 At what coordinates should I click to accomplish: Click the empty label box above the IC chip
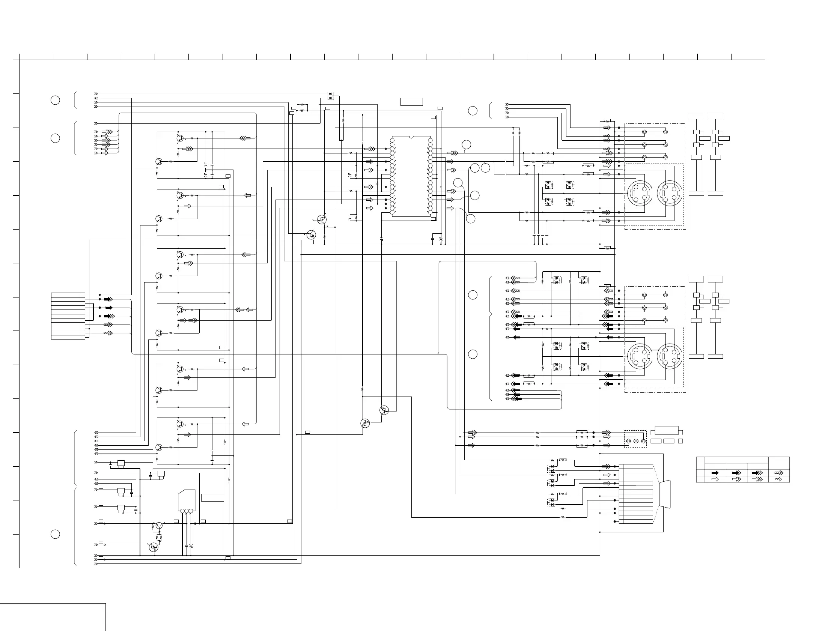(x=412, y=102)
